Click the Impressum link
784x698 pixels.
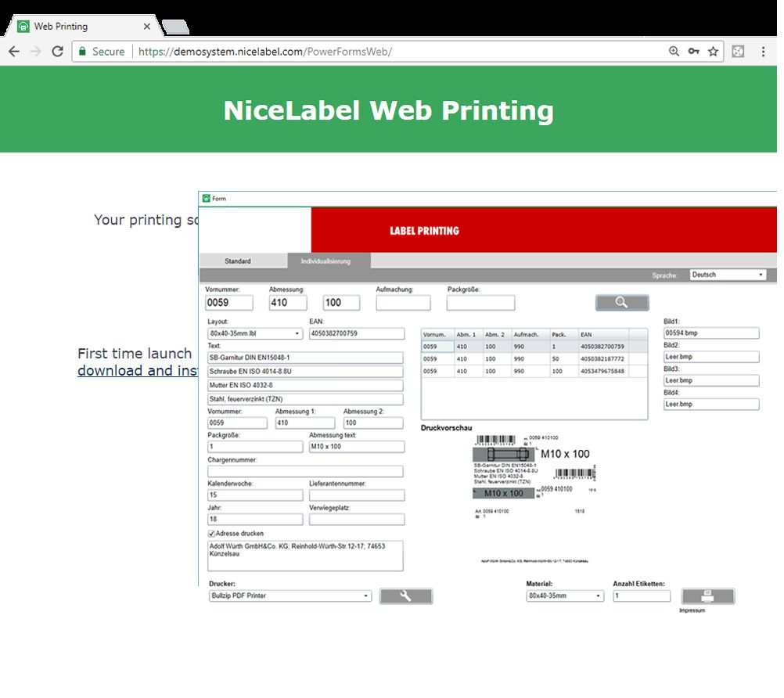click(692, 610)
